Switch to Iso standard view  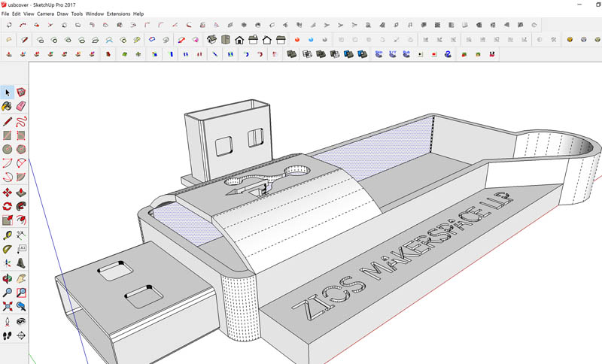click(211, 40)
